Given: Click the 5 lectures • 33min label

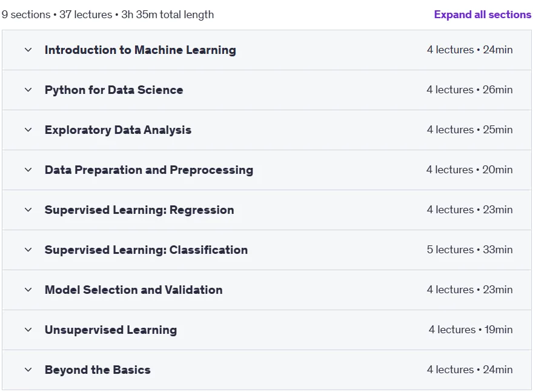Looking at the screenshot, I should pyautogui.click(x=469, y=250).
